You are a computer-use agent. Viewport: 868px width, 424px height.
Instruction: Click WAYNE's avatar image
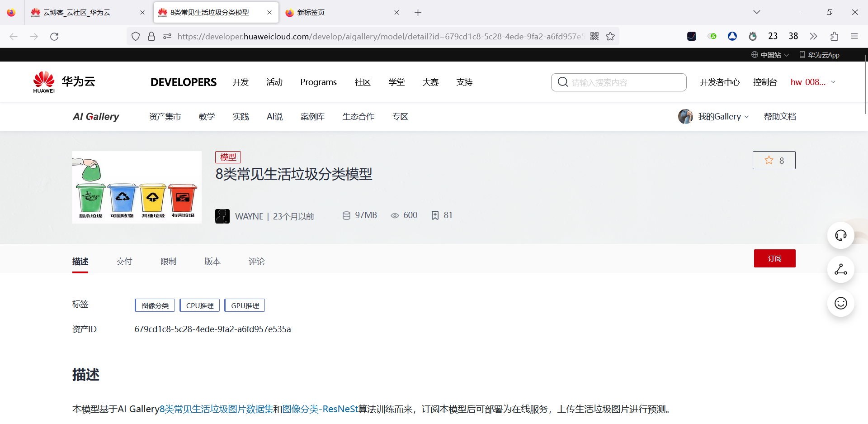[x=222, y=216]
